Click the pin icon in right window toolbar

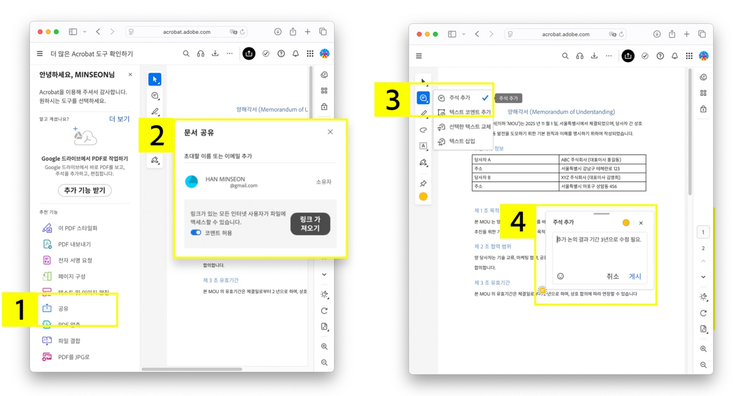pos(423,183)
